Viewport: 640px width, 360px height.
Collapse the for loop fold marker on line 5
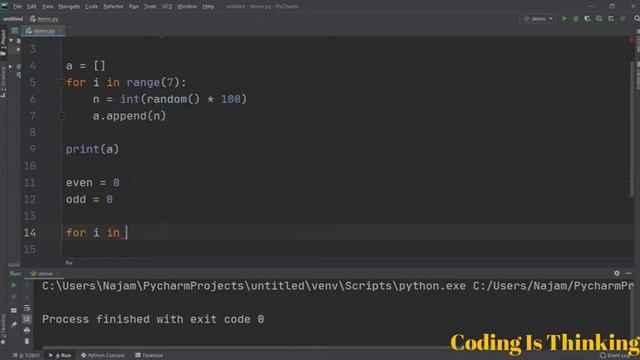pos(61,82)
